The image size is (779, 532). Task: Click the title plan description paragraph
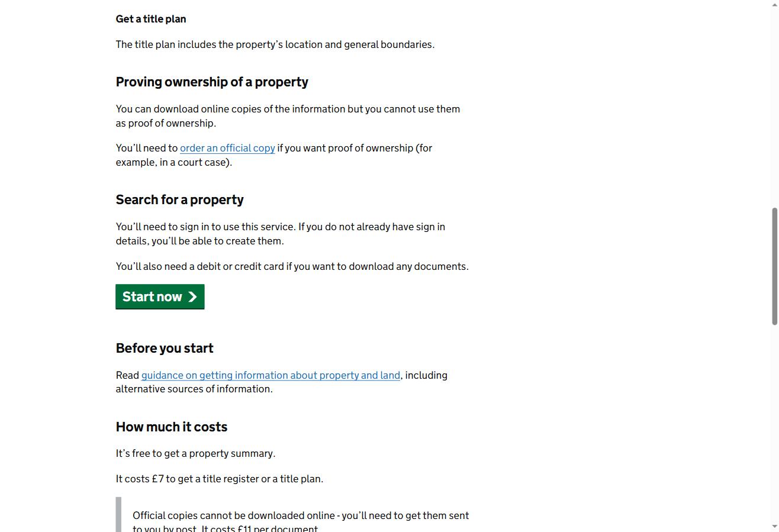pos(275,44)
